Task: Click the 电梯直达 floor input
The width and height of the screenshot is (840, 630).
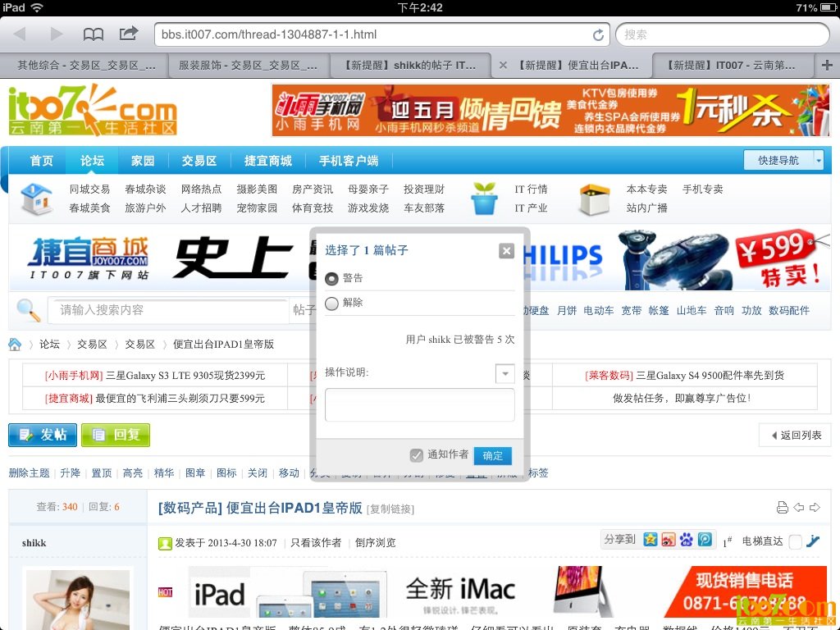Action: click(x=796, y=541)
